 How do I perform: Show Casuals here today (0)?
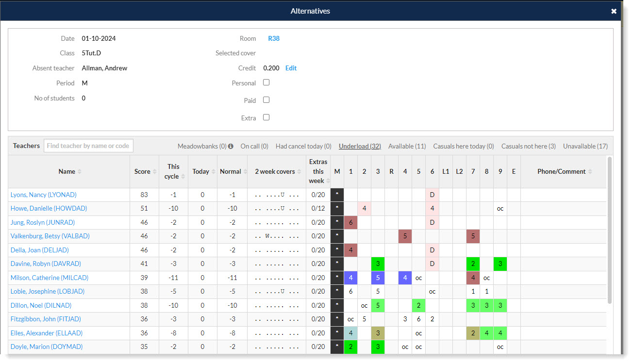point(464,146)
